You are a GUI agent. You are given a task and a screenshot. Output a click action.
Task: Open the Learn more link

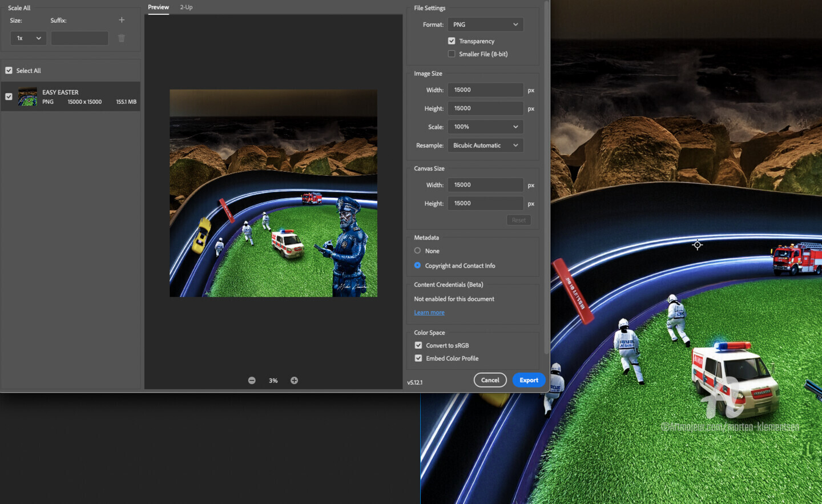(429, 313)
